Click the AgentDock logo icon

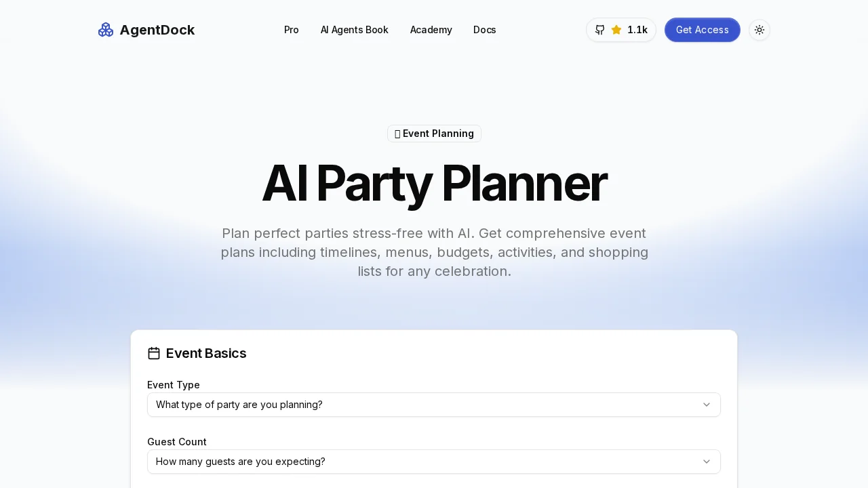[105, 30]
